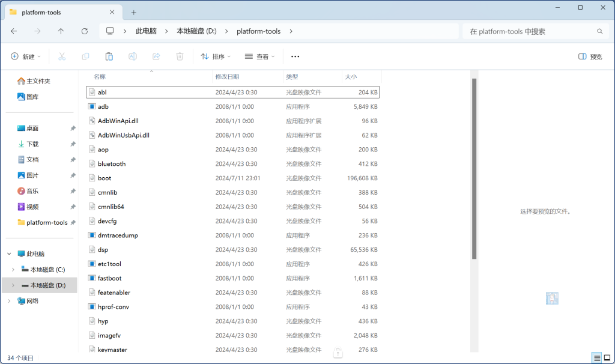
Task: Click the Delete trash bin icon
Action: (x=180, y=56)
